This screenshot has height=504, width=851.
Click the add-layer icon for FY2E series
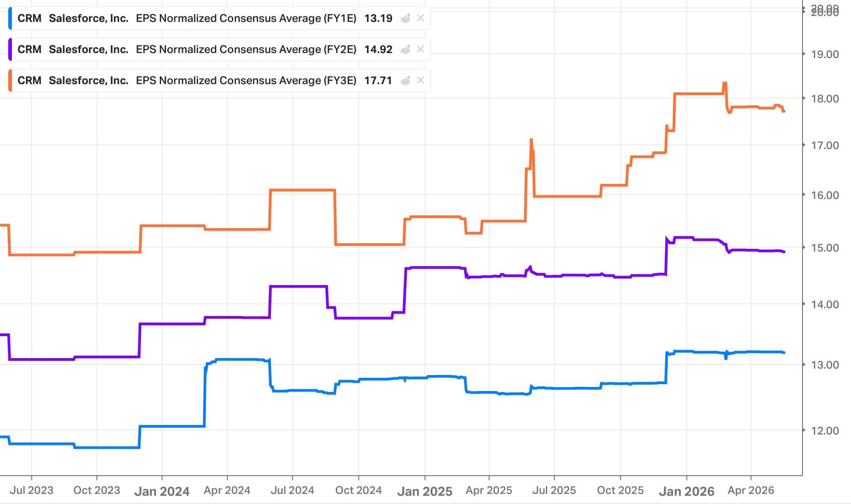pyautogui.click(x=405, y=49)
